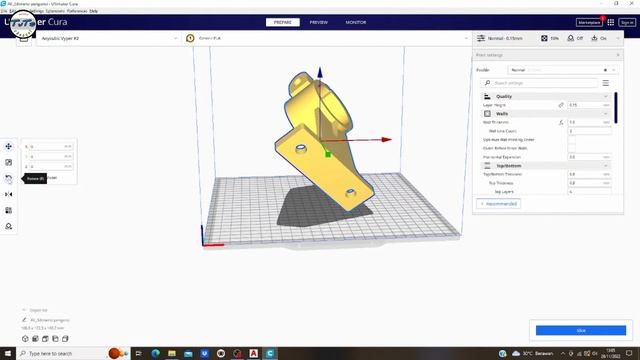The height and width of the screenshot is (360, 640).
Task: Select the Move tool in left toolbar
Action: click(x=9, y=147)
